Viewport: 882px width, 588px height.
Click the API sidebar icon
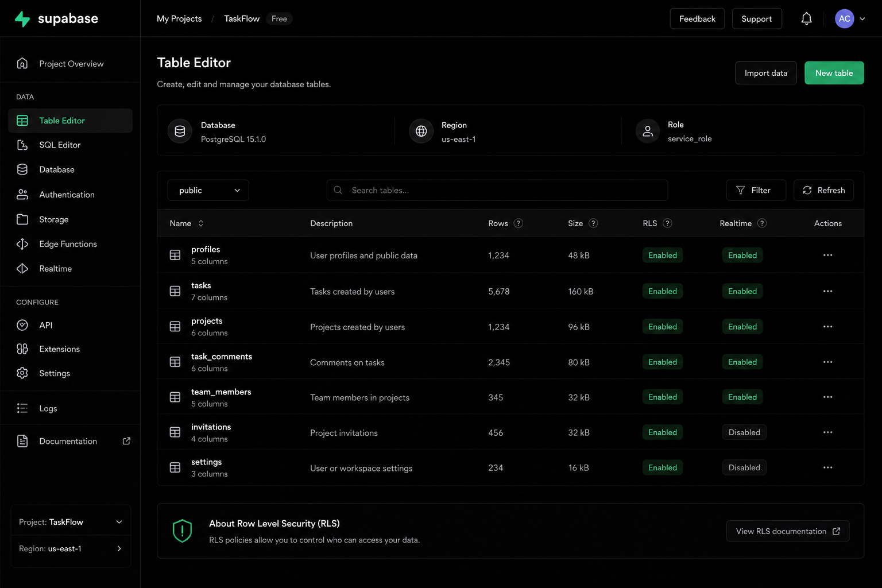pos(22,325)
